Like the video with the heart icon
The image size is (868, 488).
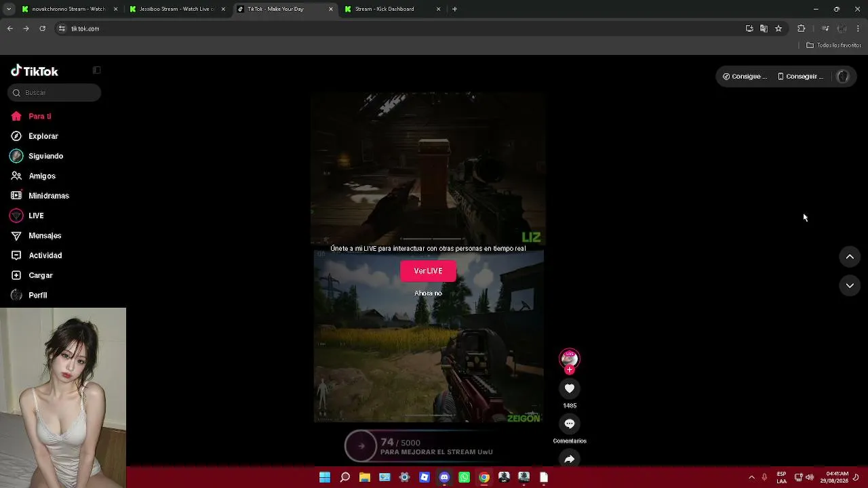pos(570,388)
